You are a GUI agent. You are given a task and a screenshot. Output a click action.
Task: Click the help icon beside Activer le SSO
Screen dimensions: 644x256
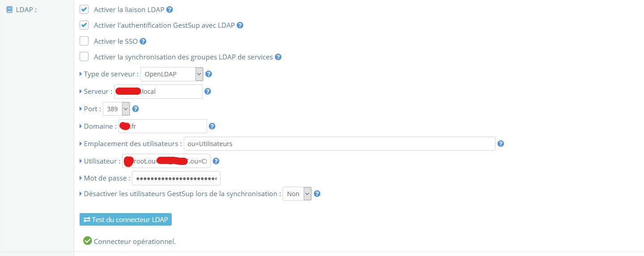(x=143, y=42)
